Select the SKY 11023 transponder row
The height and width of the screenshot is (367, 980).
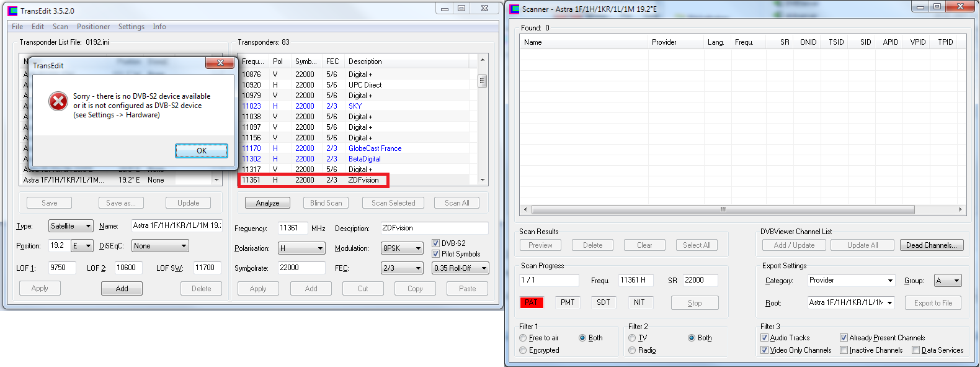pos(355,106)
